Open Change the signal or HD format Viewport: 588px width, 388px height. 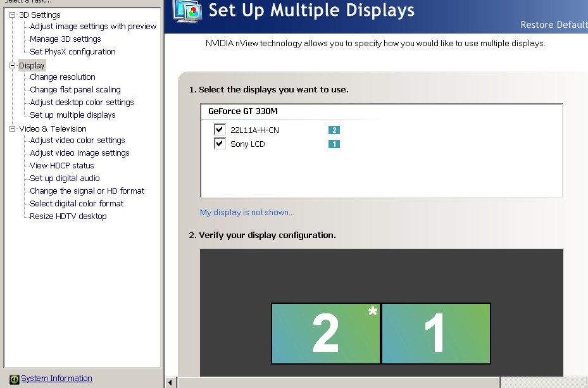[x=87, y=191]
